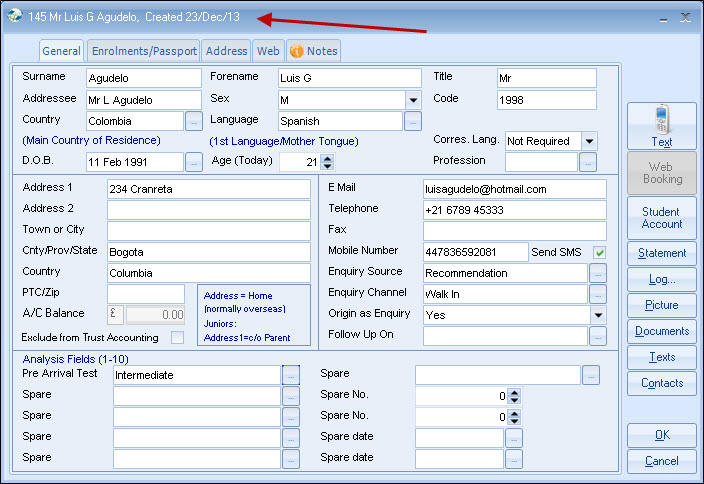The width and height of the screenshot is (704, 484).
Task: Switch to the Enrolments/Passport tab
Action: tap(143, 51)
